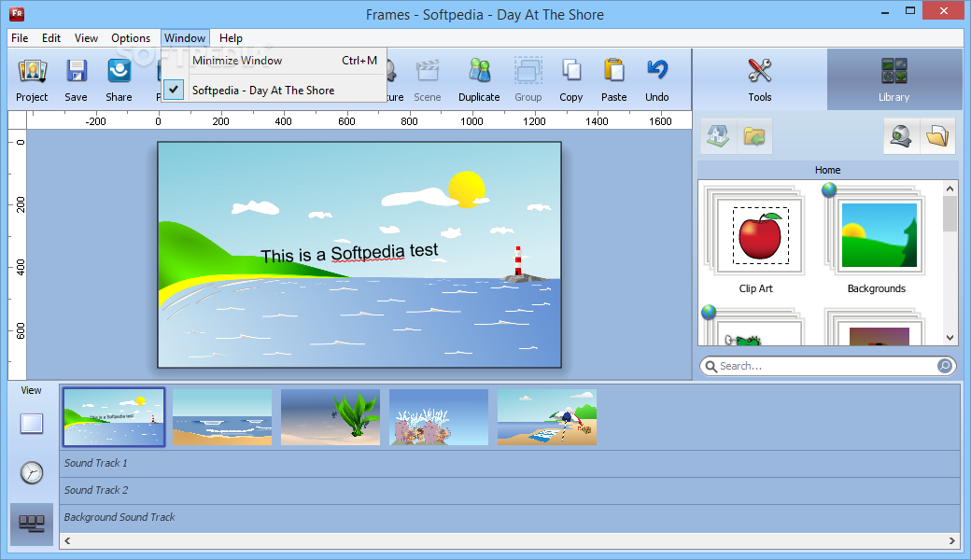Click the Sound Track 1 row
Image resolution: width=971 pixels, height=560 pixels.
click(510, 464)
